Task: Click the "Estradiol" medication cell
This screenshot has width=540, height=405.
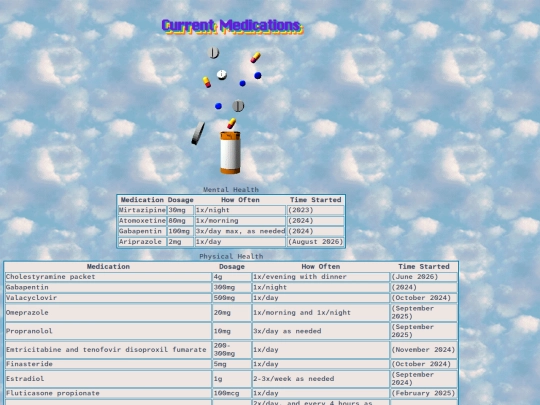Action: click(x=108, y=379)
